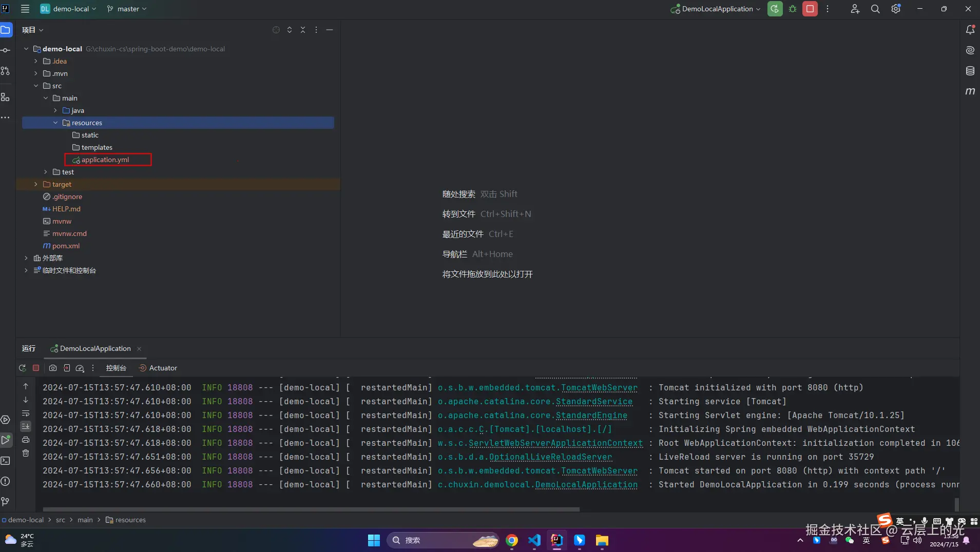Collapse the resources folder
This screenshot has width=980, height=552.
click(x=55, y=123)
